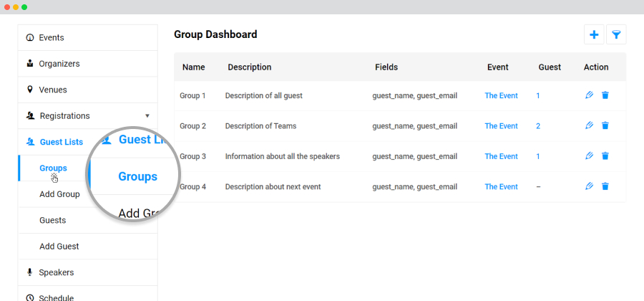Click the yellow minimize window button

pyautogui.click(x=16, y=7)
